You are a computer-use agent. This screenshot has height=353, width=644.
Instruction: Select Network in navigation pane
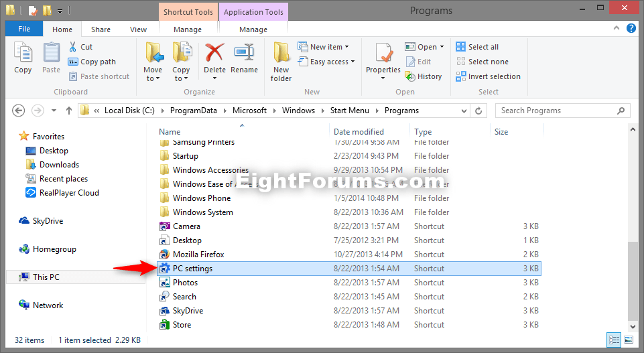41,305
